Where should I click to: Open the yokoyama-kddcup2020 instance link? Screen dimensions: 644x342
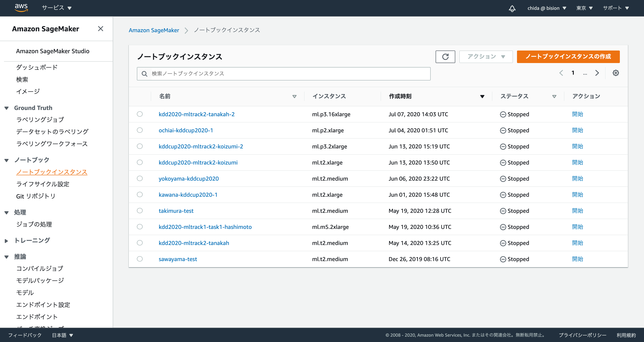point(189,179)
